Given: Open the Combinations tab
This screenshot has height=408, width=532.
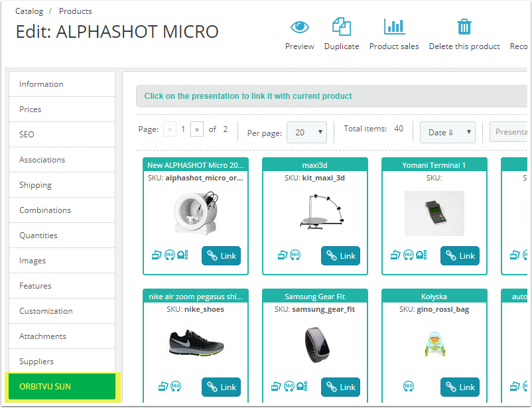Looking at the screenshot, I should (62, 210).
